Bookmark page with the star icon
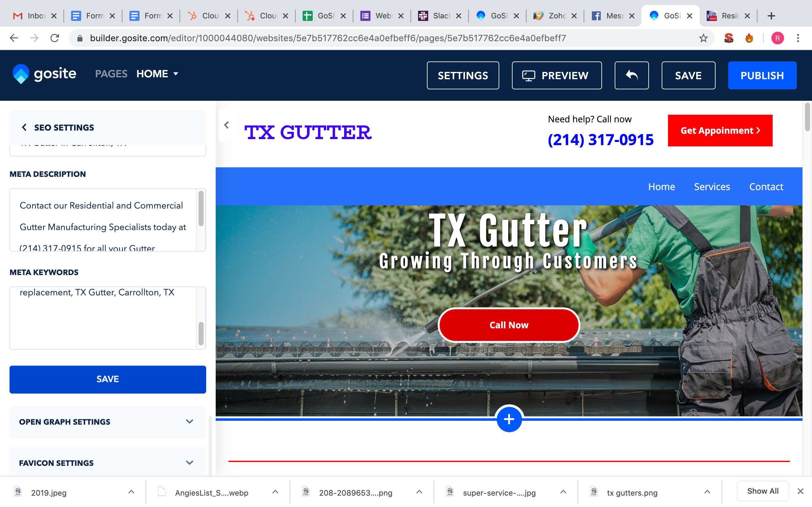 click(x=703, y=38)
